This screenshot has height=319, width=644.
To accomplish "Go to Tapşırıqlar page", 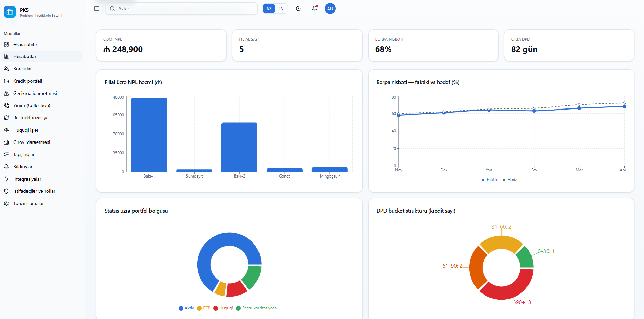I will click(x=41, y=154).
